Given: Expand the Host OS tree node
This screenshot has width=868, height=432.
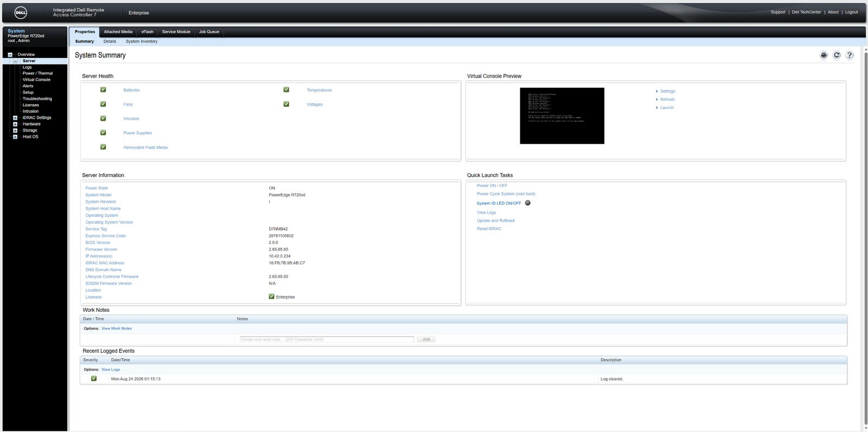Looking at the screenshot, I should click(15, 137).
